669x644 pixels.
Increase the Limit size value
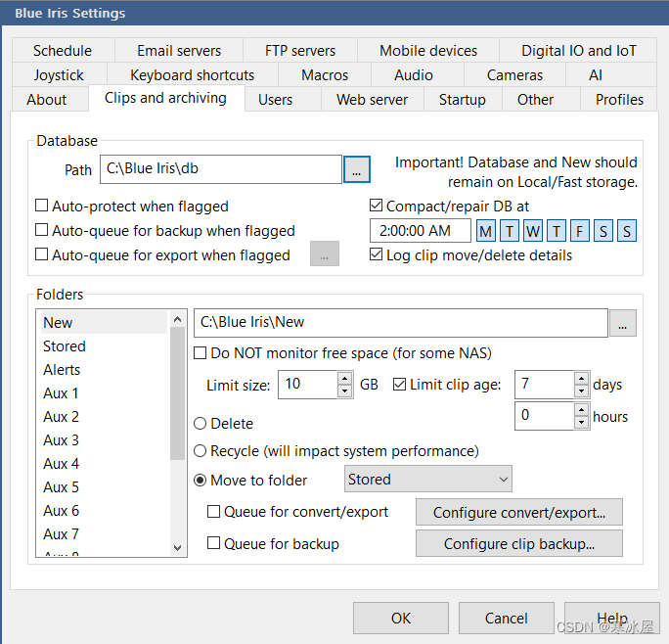coord(344,379)
